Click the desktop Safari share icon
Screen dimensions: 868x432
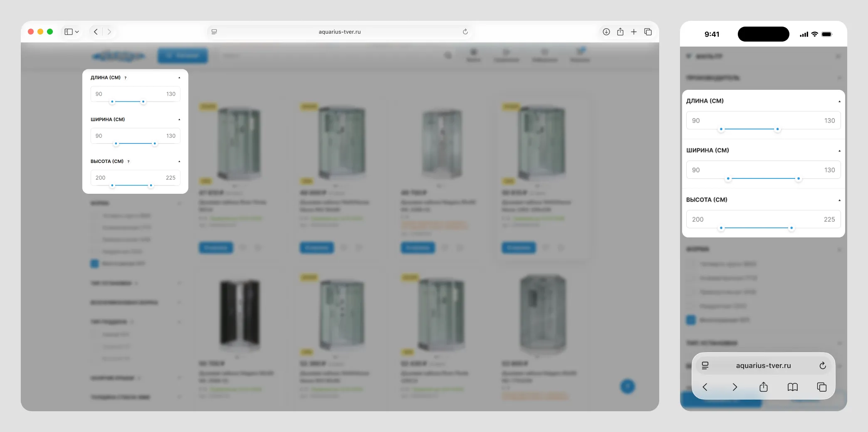[x=620, y=32]
